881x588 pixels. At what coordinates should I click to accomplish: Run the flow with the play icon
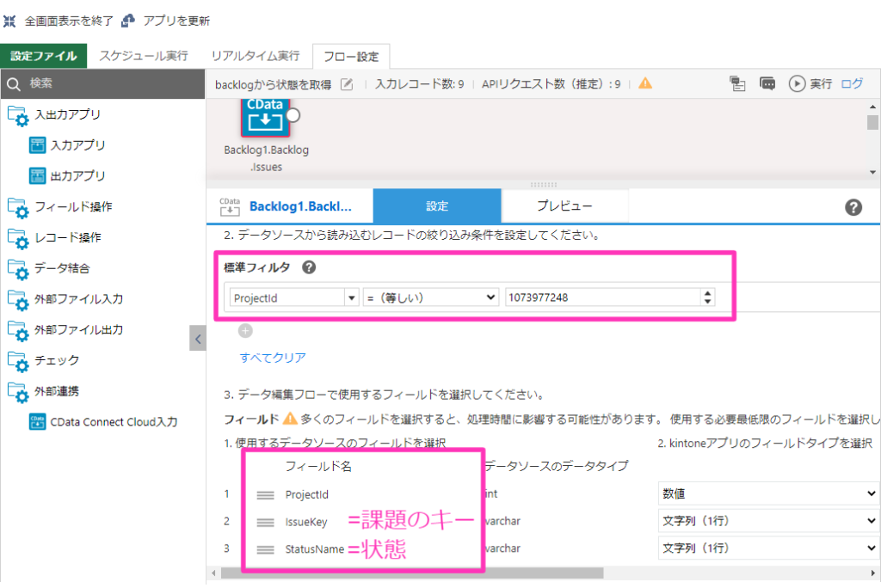(x=797, y=83)
